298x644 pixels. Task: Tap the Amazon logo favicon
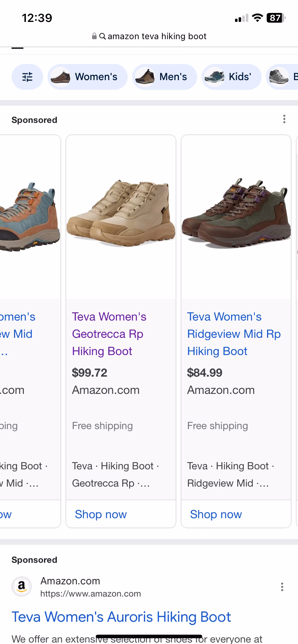[22, 586]
